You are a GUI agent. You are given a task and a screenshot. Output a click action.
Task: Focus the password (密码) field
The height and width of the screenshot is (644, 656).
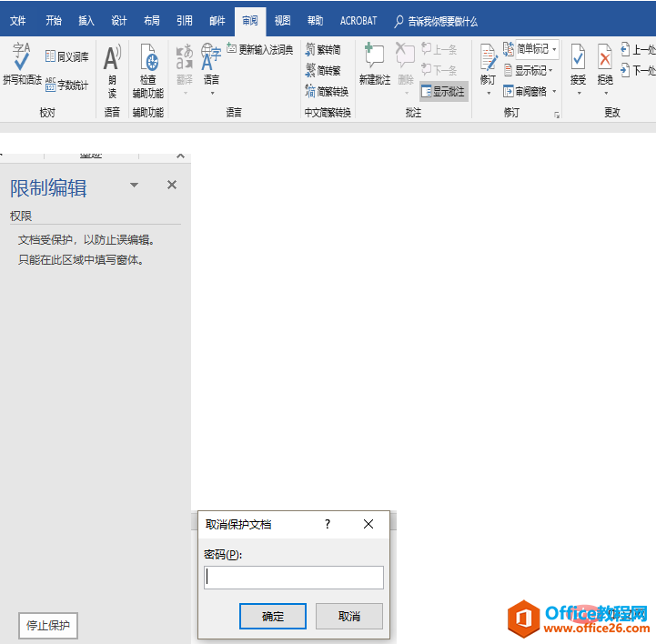click(x=294, y=578)
